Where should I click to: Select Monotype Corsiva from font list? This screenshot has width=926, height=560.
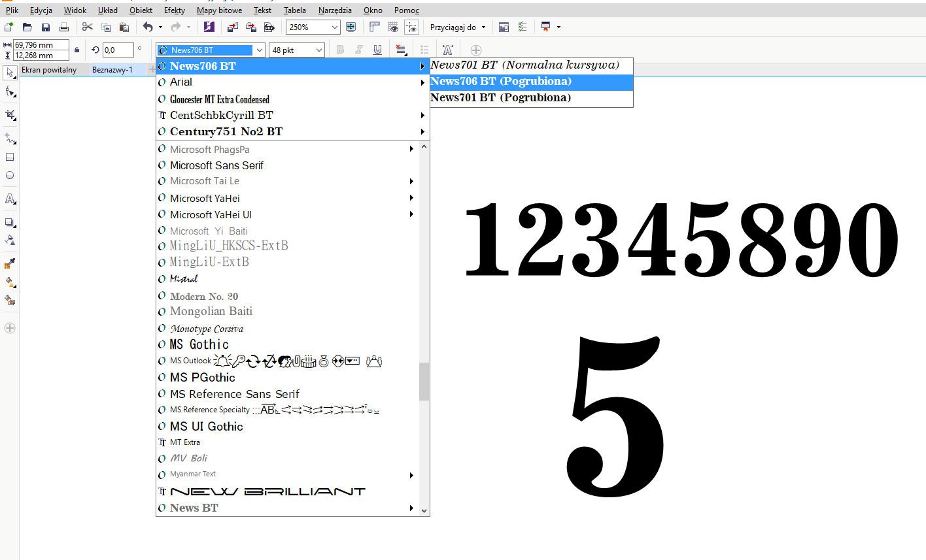(207, 329)
